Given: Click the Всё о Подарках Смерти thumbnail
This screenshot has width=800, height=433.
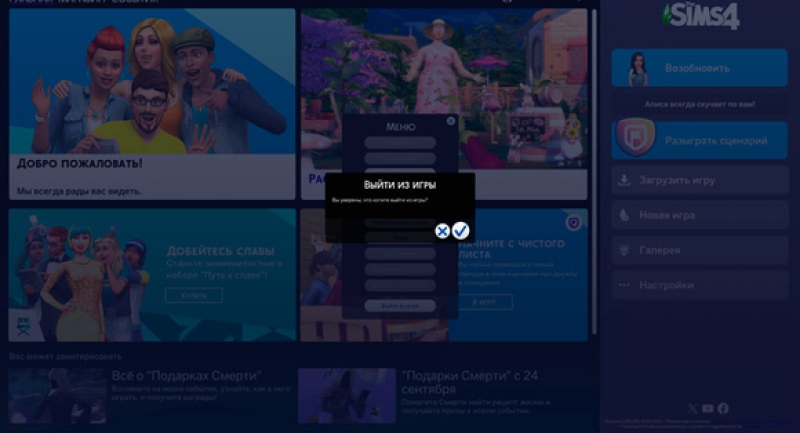Looking at the screenshot, I should coord(57,396).
